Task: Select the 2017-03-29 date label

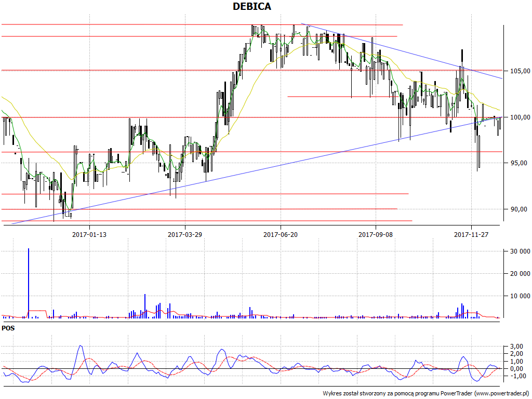Action: pos(185,234)
